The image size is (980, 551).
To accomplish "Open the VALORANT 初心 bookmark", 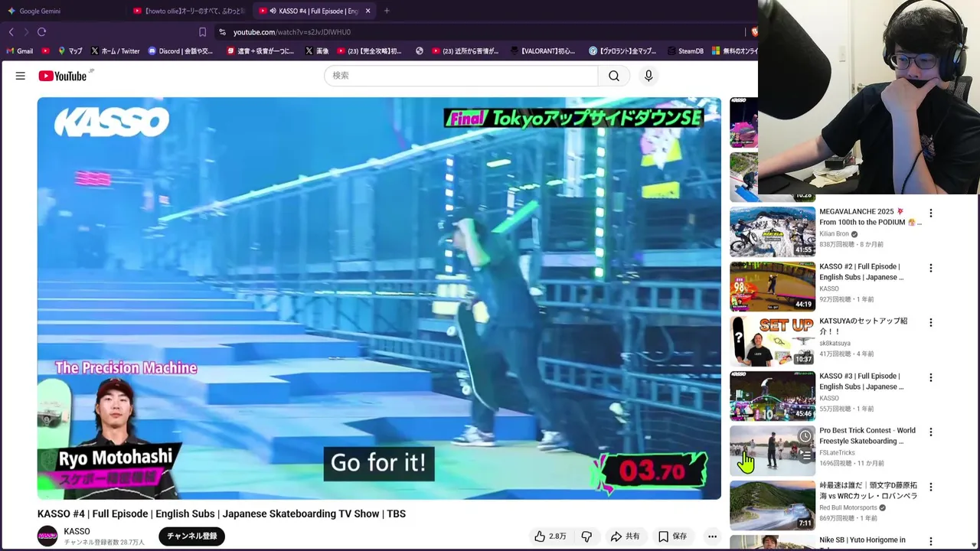I will point(542,51).
